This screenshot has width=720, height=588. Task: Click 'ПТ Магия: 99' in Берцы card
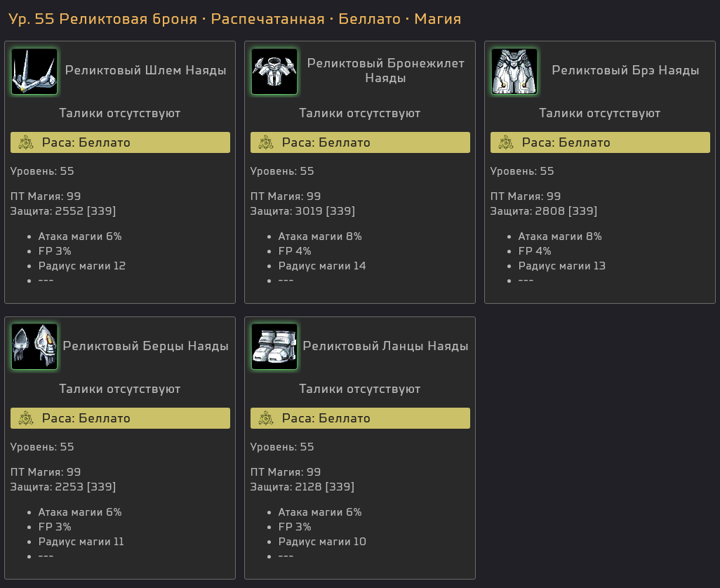coord(46,472)
